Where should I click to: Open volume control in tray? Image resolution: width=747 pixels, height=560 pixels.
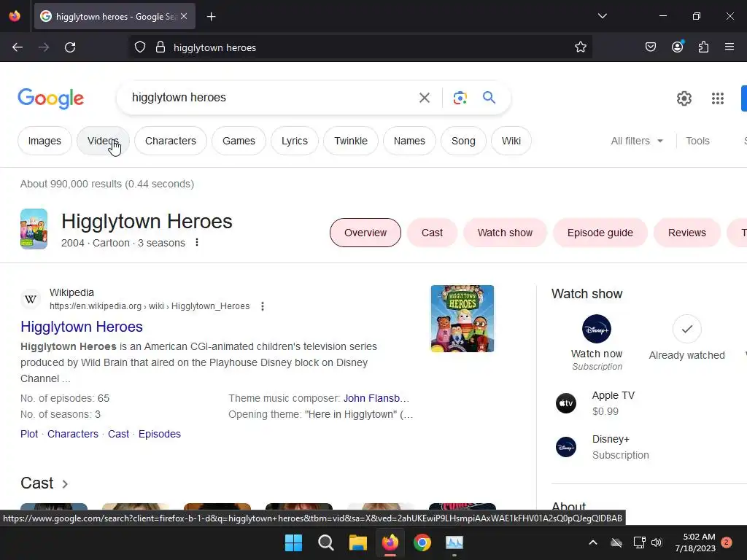657,542
